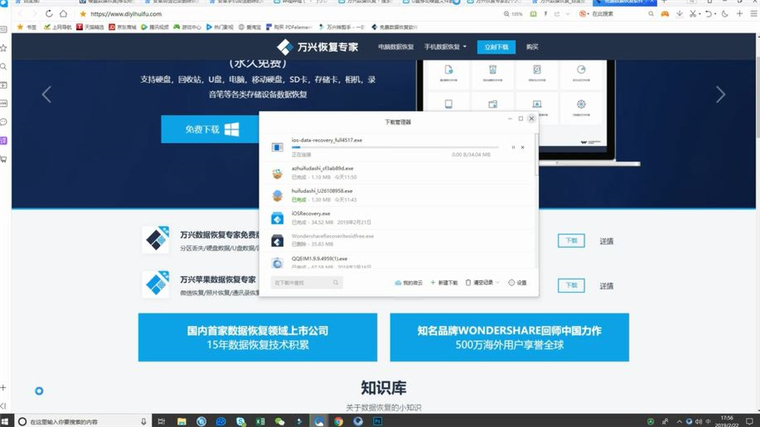This screenshot has height=427, width=760.
Task: Open 我的微云 in download manager
Action: [409, 283]
